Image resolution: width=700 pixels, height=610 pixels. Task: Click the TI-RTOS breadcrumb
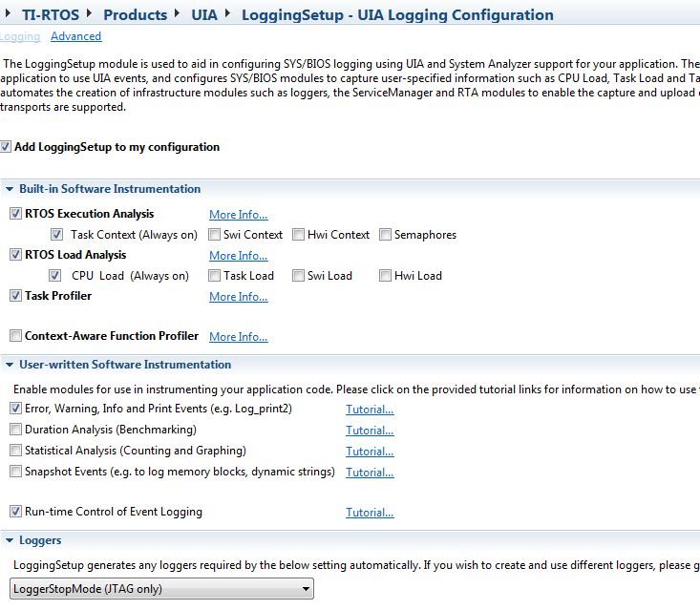51,14
